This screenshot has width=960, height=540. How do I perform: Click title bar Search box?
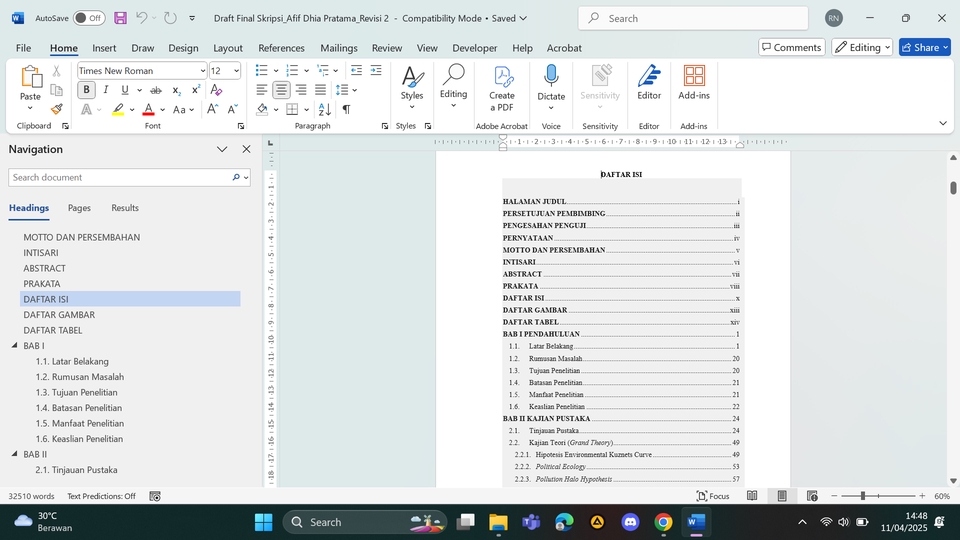[693, 18]
